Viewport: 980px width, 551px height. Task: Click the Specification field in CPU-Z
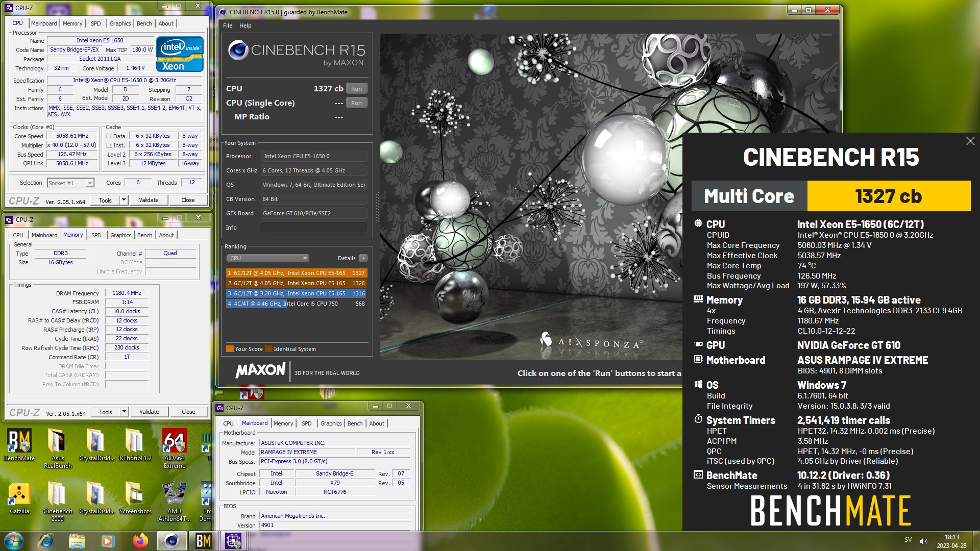coord(125,81)
